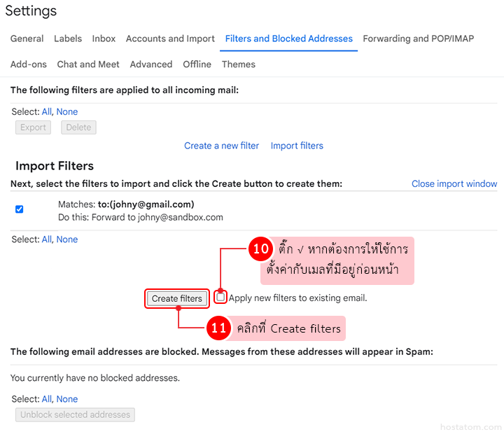Open the Chat and Meet tab
Viewport: 504px width, 432px height.
click(x=88, y=64)
